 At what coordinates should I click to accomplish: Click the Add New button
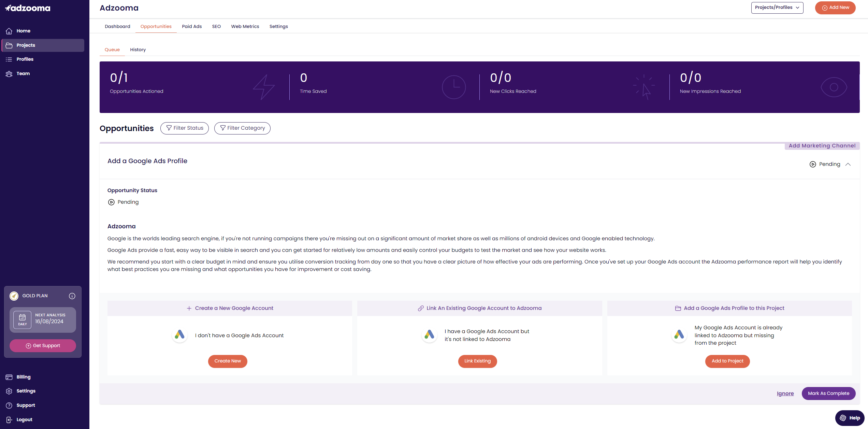tap(835, 8)
